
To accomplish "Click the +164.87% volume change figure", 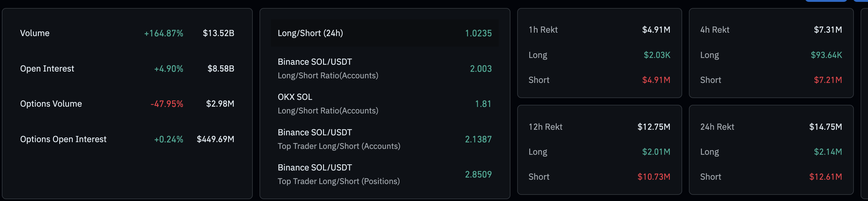I will point(163,33).
